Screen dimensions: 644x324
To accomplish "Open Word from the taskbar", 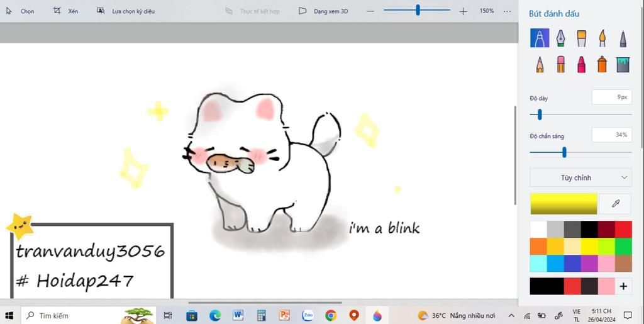I will pos(238,315).
